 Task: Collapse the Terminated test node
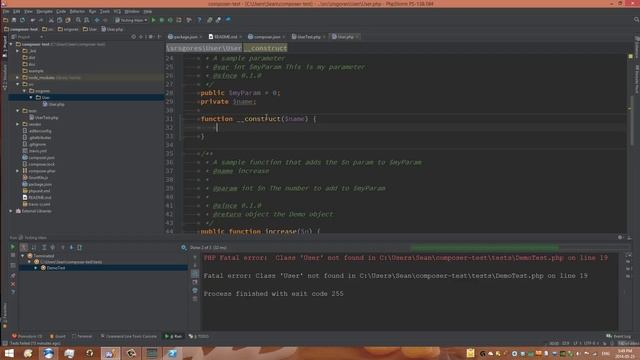click(23, 256)
